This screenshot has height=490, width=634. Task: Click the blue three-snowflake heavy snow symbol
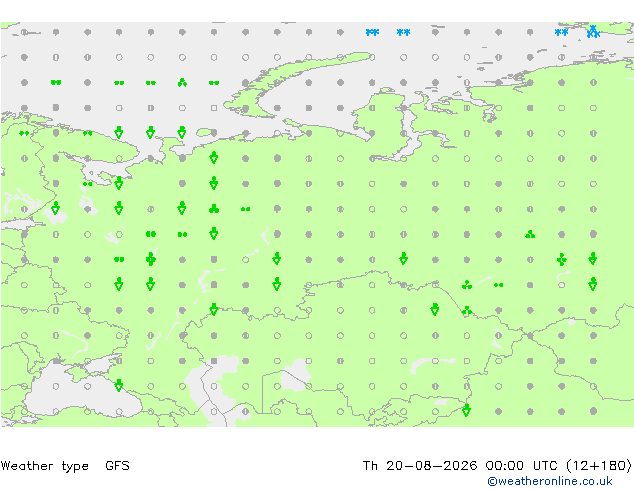coord(593,32)
